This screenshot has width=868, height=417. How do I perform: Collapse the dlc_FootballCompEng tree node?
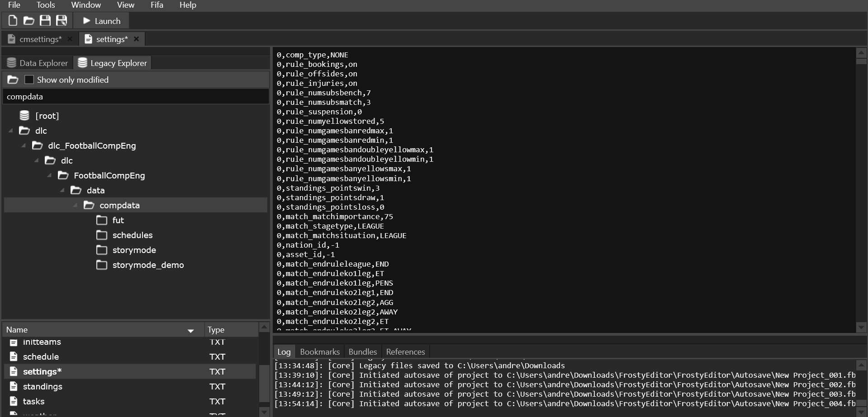[x=24, y=145]
